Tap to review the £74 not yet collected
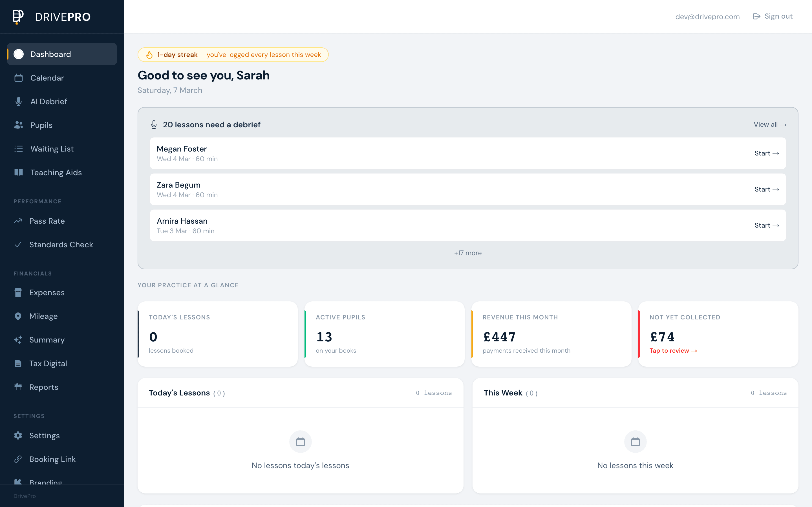This screenshot has height=507, width=812. coord(673,351)
